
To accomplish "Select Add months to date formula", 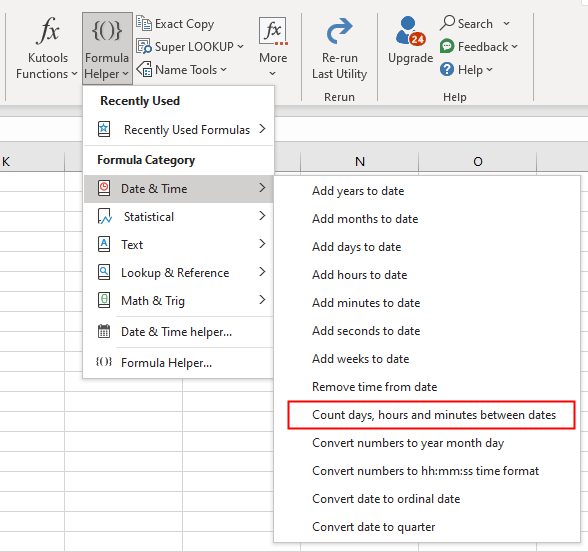I will coord(365,219).
